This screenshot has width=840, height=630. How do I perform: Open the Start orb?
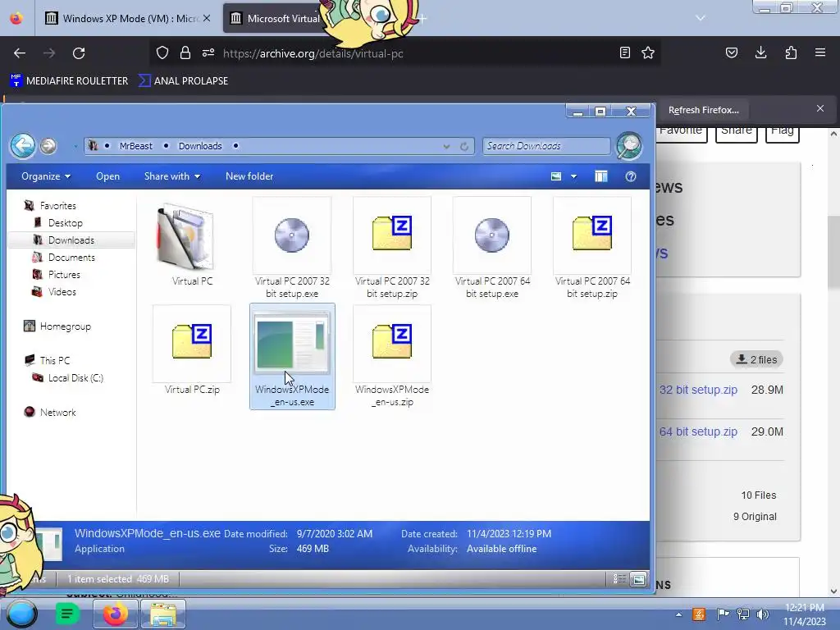pos(21,614)
